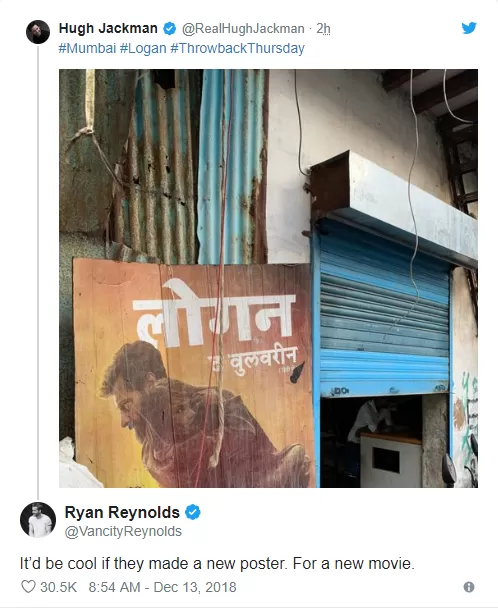The height and width of the screenshot is (608, 498).
Task: Open the #ThrowbackThursday hashtag
Action: (237, 48)
